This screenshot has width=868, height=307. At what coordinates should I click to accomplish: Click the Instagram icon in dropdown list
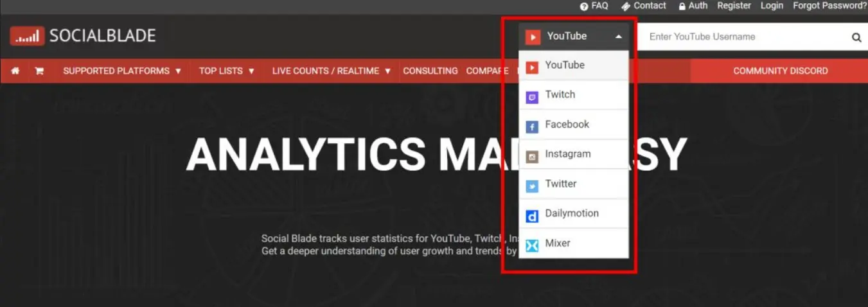pos(532,156)
